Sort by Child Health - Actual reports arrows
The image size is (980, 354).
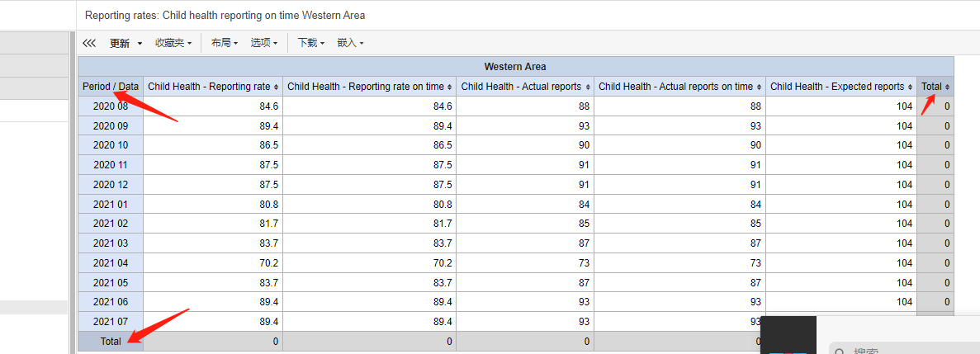588,87
